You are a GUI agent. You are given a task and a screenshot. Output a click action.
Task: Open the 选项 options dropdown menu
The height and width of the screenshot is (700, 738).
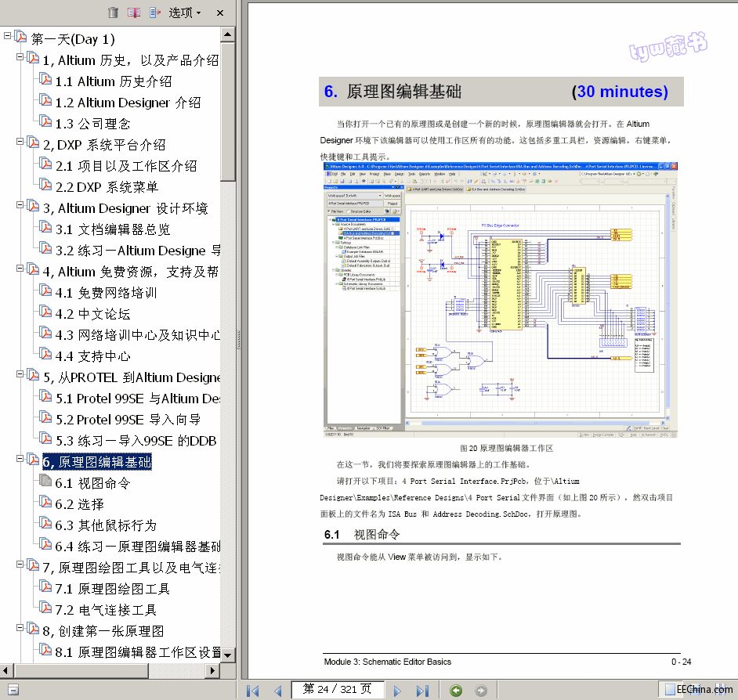(185, 13)
